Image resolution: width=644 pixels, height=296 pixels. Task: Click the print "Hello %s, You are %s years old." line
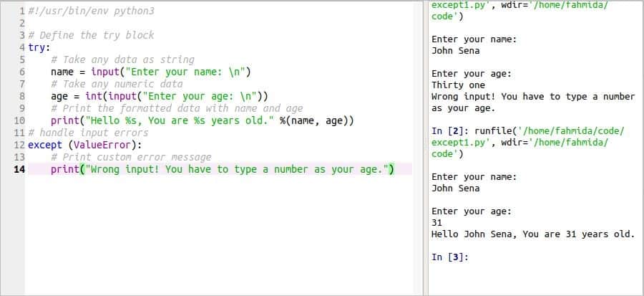point(202,121)
